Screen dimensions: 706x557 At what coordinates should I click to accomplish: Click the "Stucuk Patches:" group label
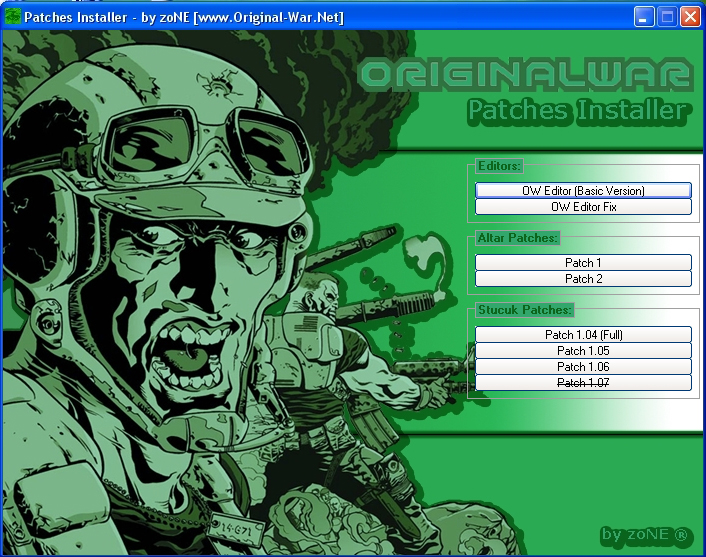[x=525, y=310]
